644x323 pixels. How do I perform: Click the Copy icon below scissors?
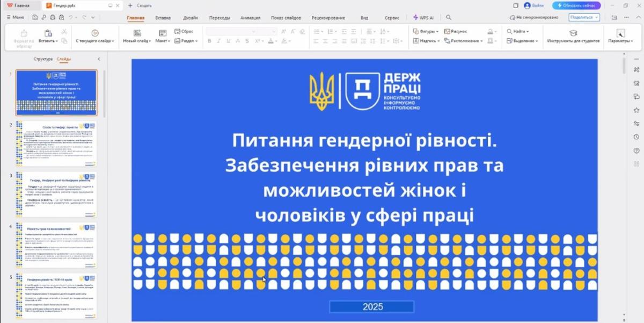(x=64, y=41)
